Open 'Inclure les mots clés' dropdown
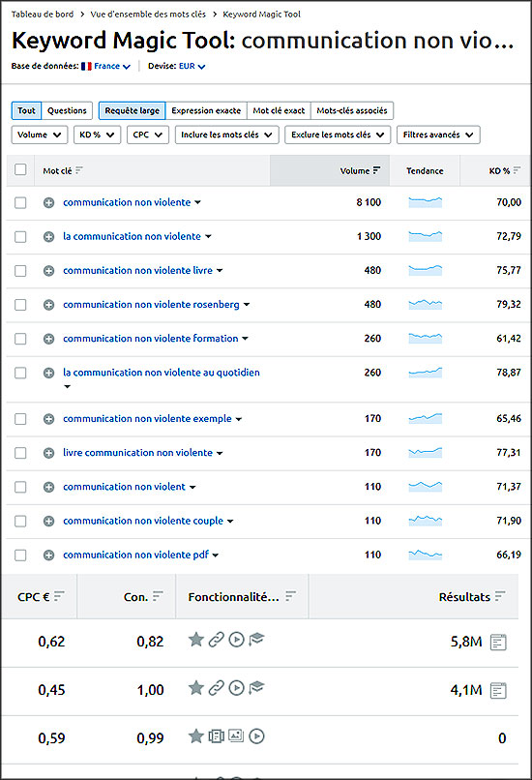Image resolution: width=532 pixels, height=780 pixels. 226,135
